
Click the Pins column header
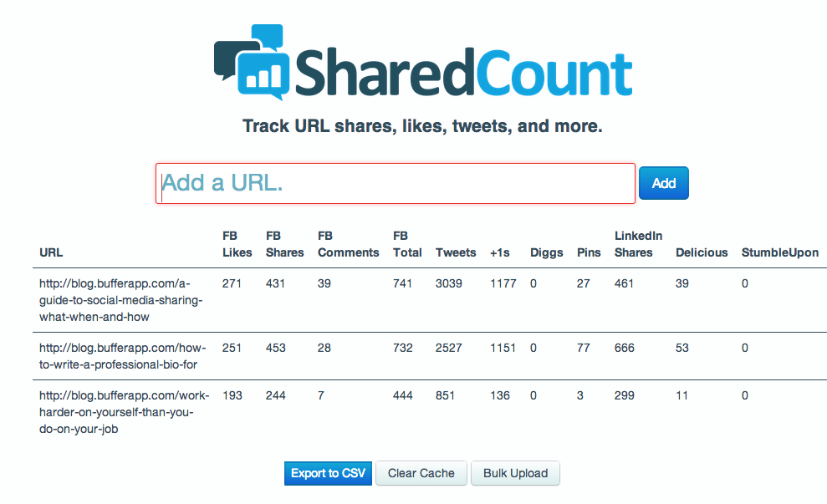tap(588, 252)
